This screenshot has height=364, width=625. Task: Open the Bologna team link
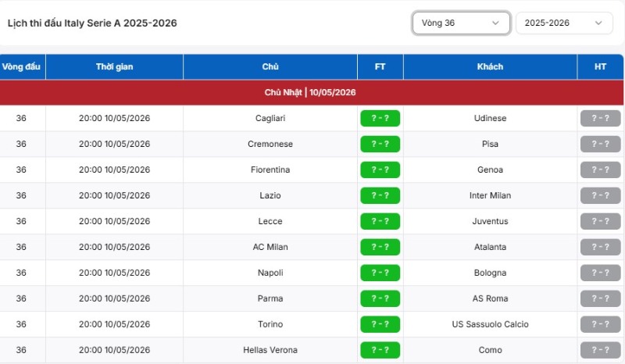[x=491, y=273]
